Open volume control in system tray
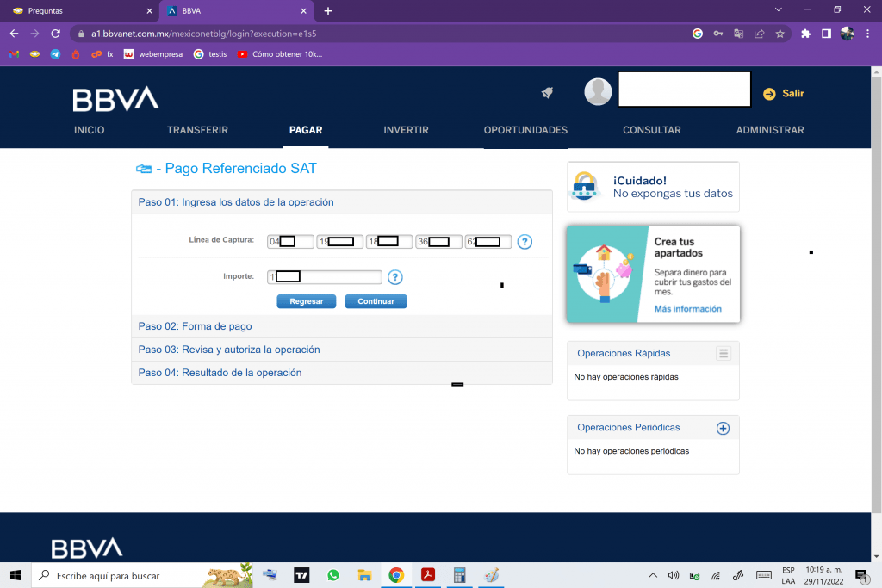882x588 pixels. click(674, 575)
